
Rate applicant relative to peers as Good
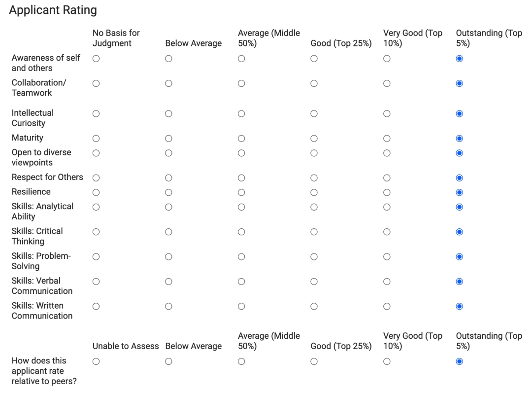click(314, 361)
